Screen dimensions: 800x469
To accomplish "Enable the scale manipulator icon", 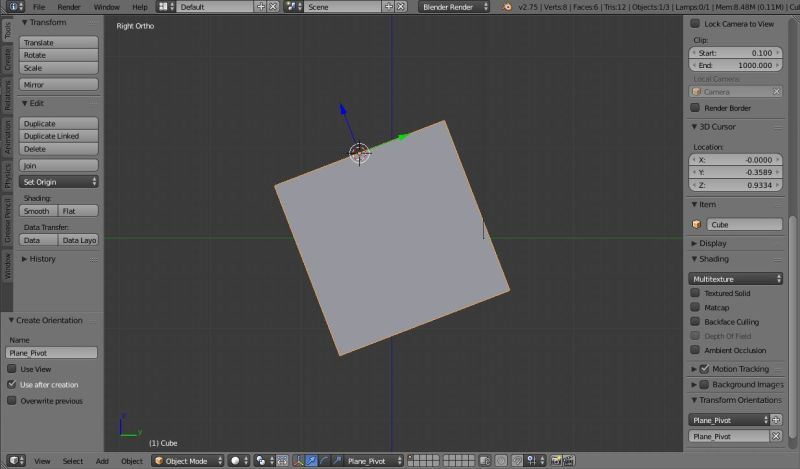I will [x=337, y=461].
